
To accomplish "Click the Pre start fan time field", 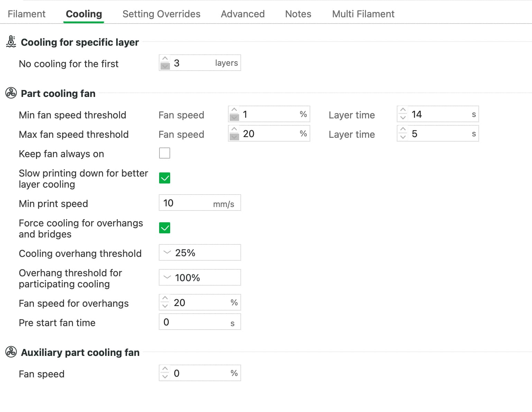I will [200, 322].
